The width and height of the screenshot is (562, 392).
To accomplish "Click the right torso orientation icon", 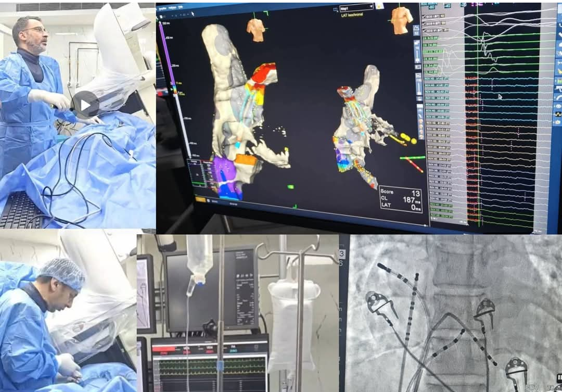I will [401, 20].
